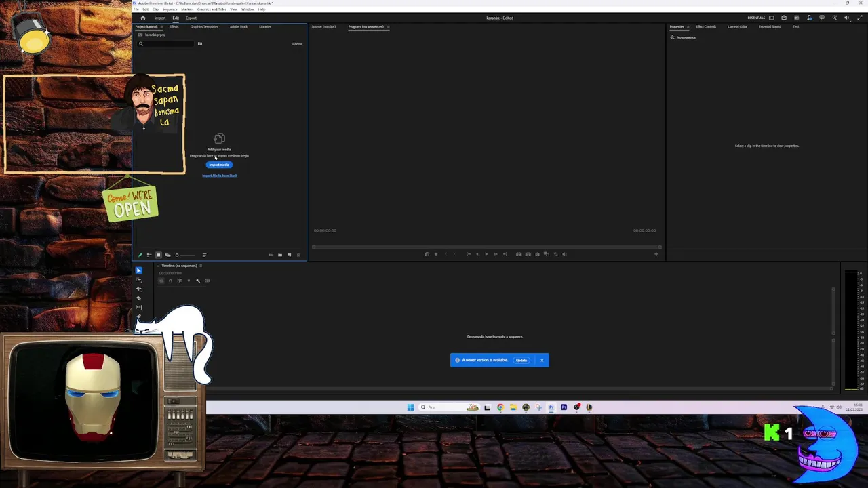This screenshot has height=488, width=868.
Task: Click the Windows Start button
Action: (410, 407)
